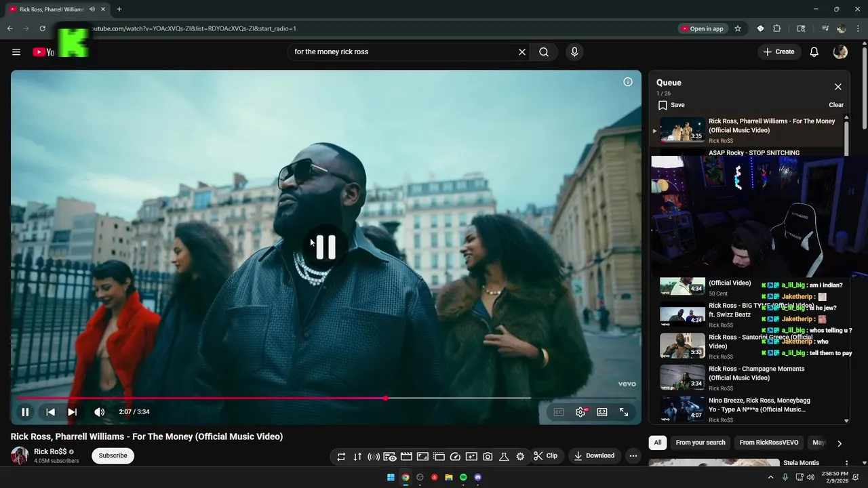Open the notifications bell
Viewport: 868px width, 488px height.
pos(814,52)
